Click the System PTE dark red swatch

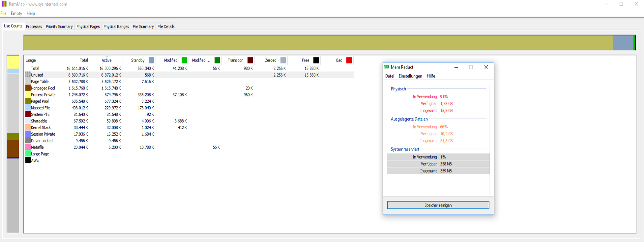(28, 115)
